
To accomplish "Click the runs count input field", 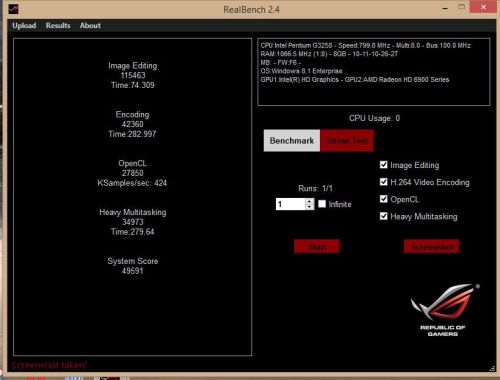I will pos(290,204).
